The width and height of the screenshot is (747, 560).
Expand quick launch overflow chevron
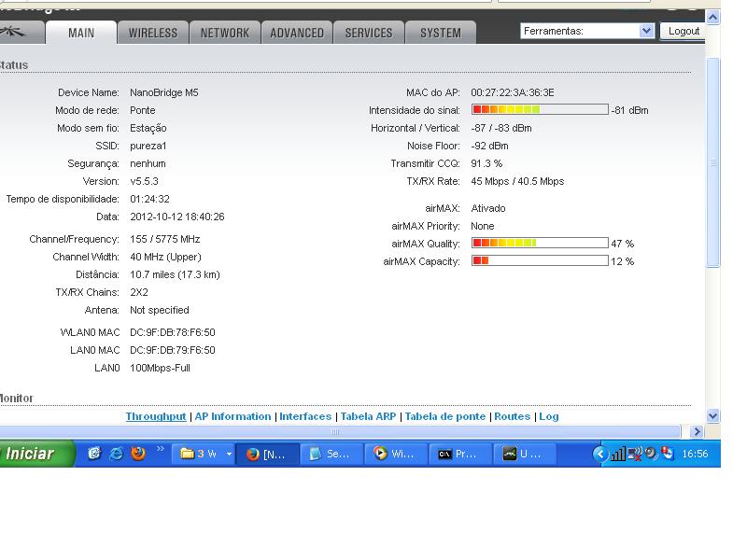160,449
